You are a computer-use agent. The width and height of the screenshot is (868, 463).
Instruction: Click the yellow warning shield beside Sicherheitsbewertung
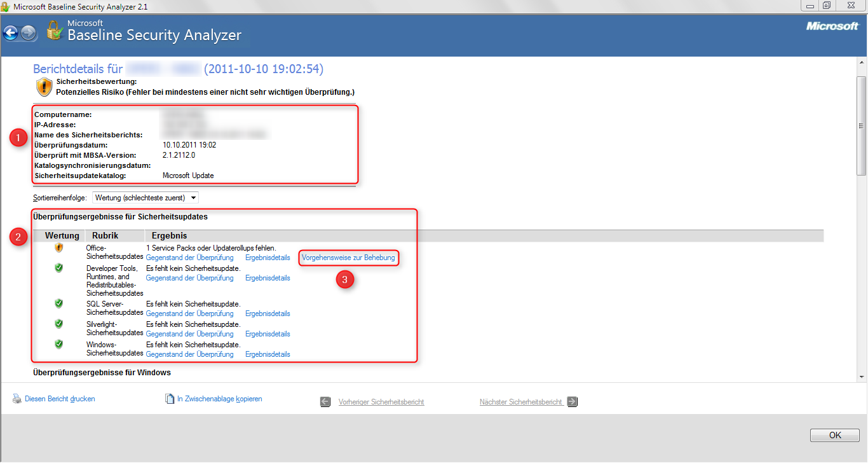pos(43,86)
